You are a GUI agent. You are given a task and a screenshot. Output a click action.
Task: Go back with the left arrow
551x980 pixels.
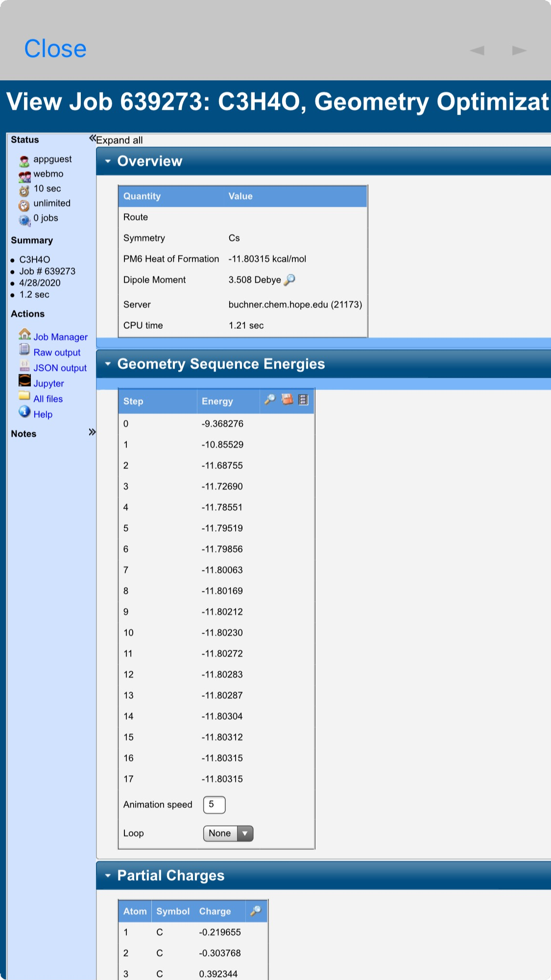pos(477,50)
